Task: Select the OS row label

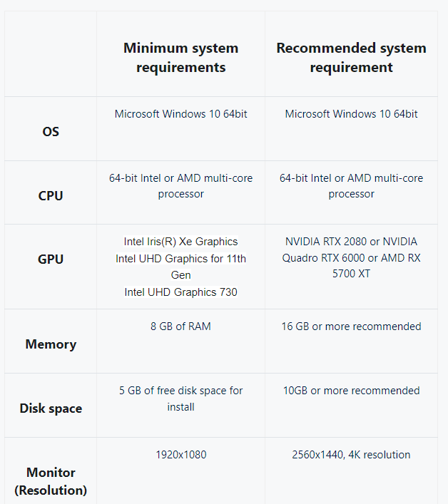Action: coord(51,132)
